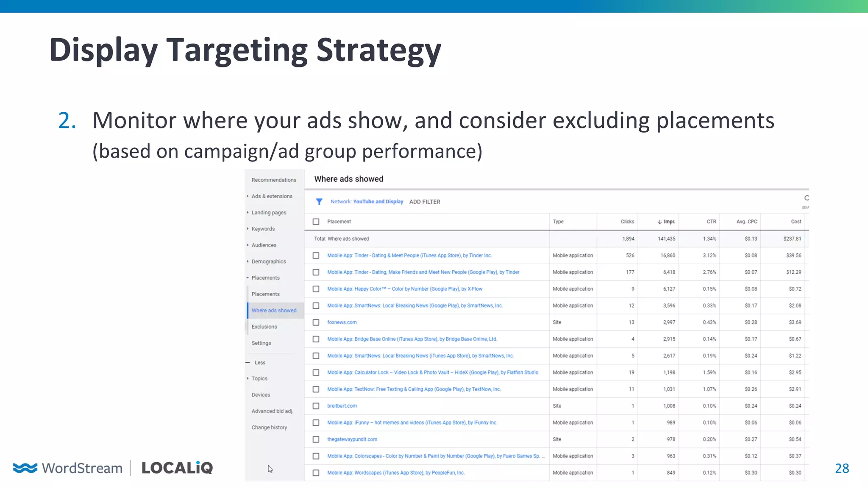Open the Calculator Lock HideX placement link
868x488 pixels.
(x=433, y=372)
